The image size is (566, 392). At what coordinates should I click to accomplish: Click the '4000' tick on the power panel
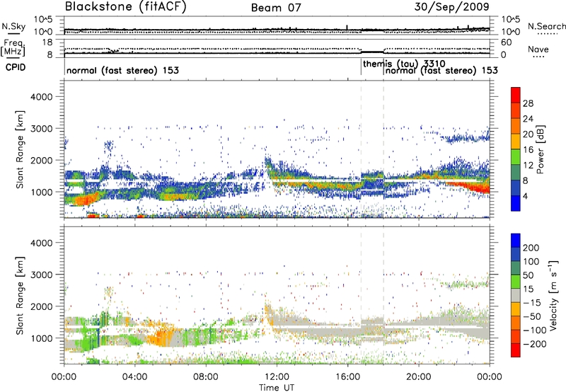point(42,97)
